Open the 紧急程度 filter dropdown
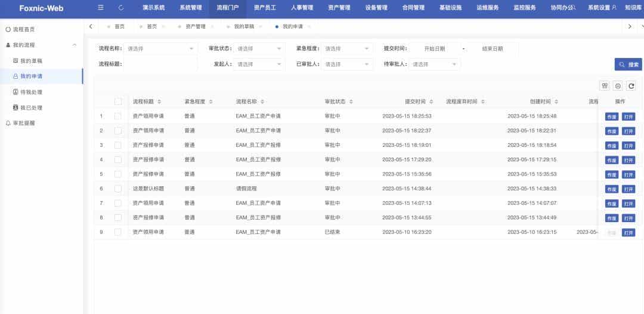 pos(347,48)
